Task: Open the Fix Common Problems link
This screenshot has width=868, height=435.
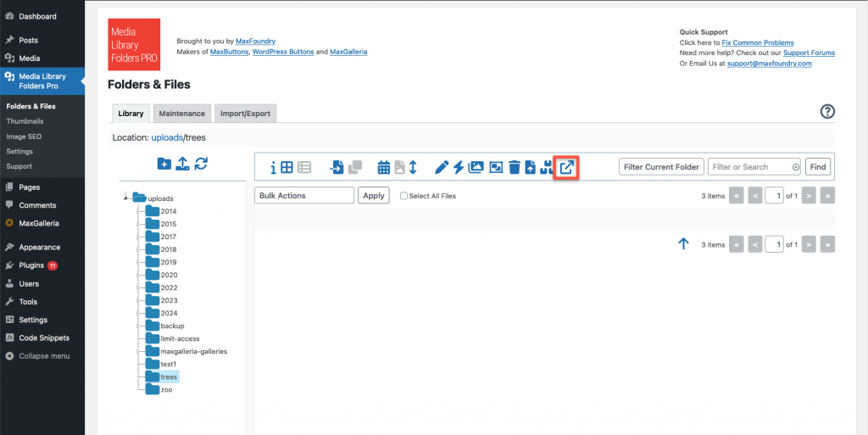Action: 757,42
